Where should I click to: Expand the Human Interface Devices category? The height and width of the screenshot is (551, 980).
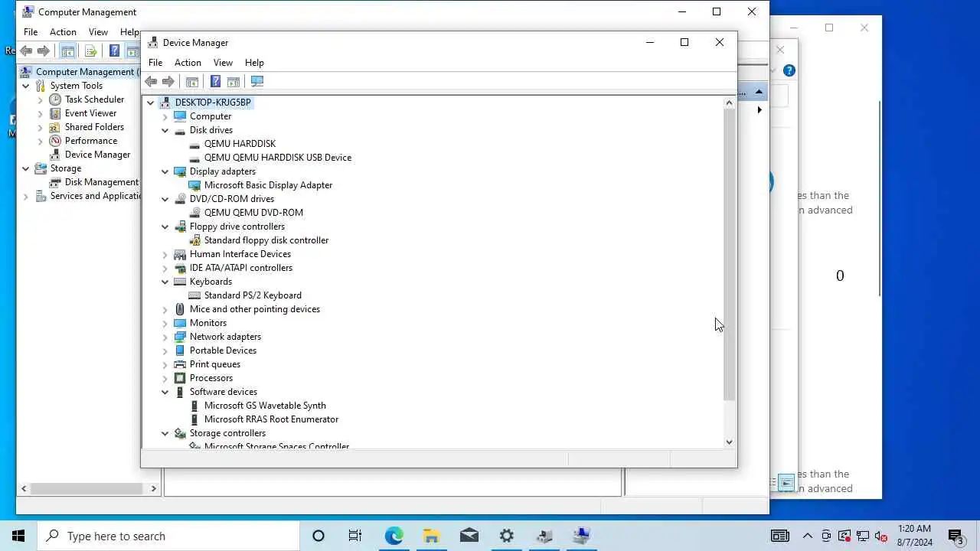[x=165, y=254]
